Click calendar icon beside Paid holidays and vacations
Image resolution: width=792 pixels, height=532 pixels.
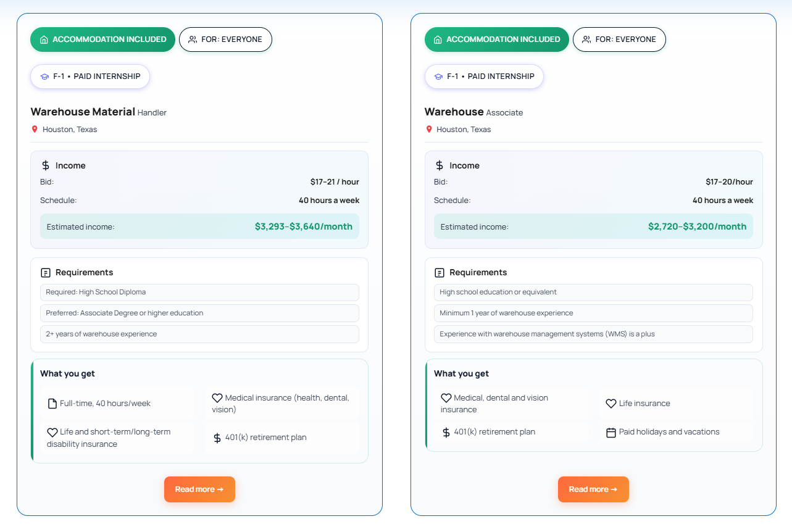611,433
